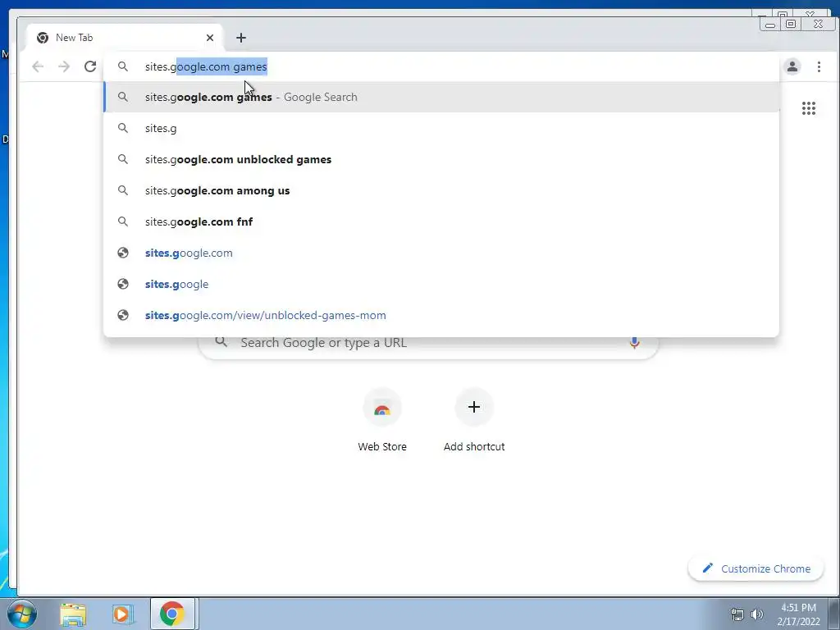
Task: Select the 'sites.g' suggestion
Action: pos(441,128)
